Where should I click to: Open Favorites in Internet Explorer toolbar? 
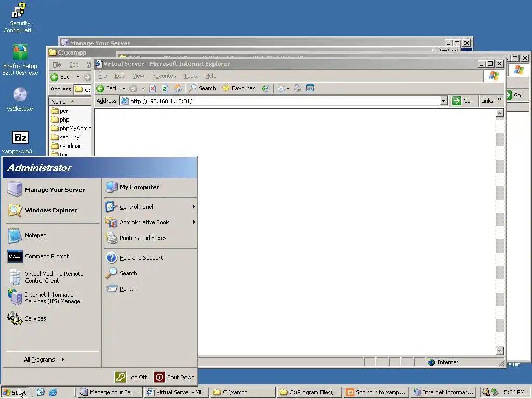point(239,88)
